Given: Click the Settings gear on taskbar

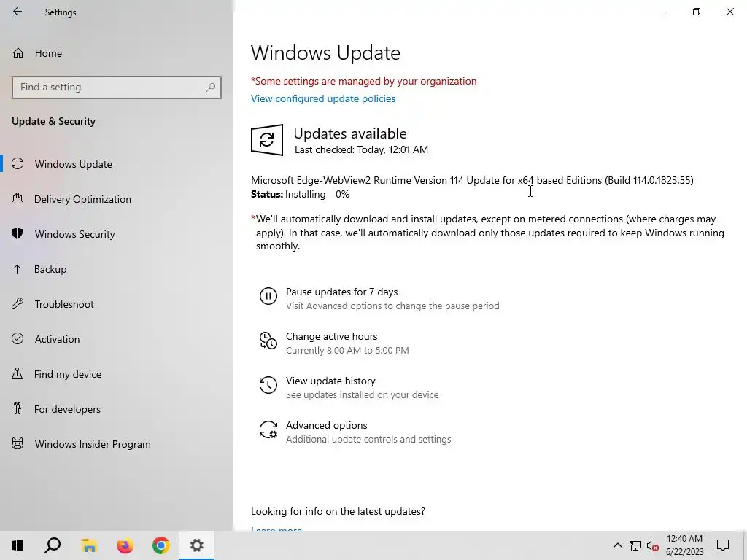Looking at the screenshot, I should [x=197, y=545].
